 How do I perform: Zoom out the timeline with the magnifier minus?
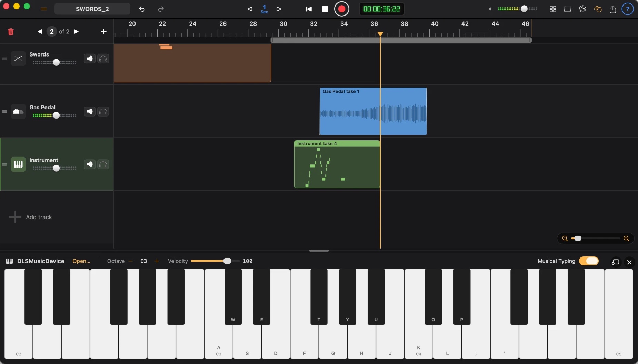click(565, 239)
